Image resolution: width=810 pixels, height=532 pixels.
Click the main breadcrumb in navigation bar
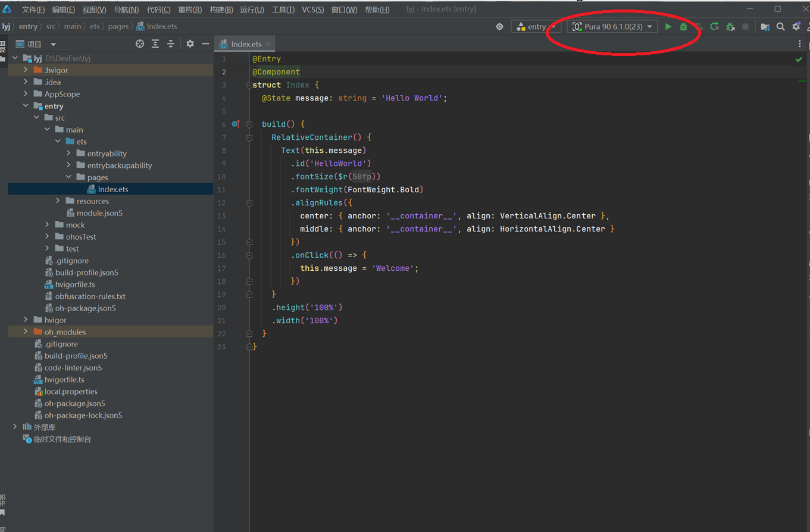click(x=73, y=27)
